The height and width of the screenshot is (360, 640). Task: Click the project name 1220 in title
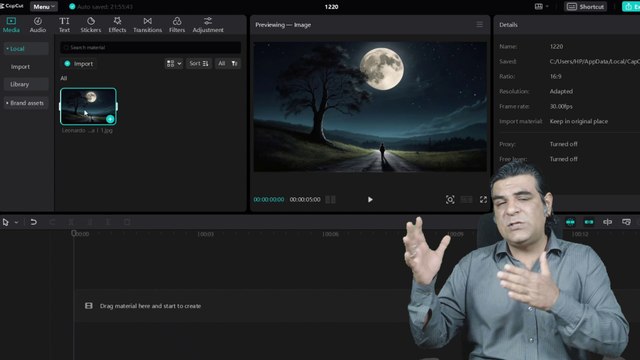click(x=331, y=7)
